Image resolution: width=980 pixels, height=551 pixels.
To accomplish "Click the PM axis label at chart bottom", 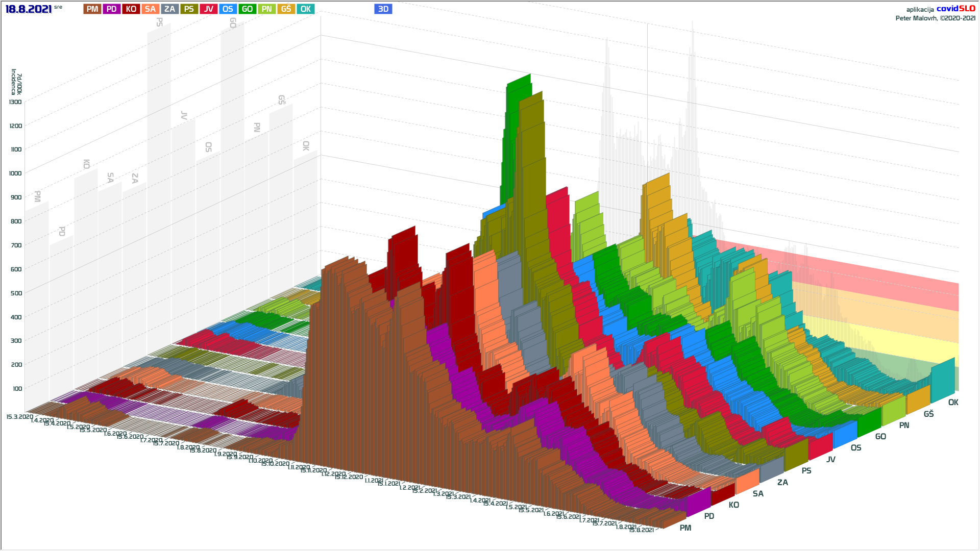I will click(685, 528).
